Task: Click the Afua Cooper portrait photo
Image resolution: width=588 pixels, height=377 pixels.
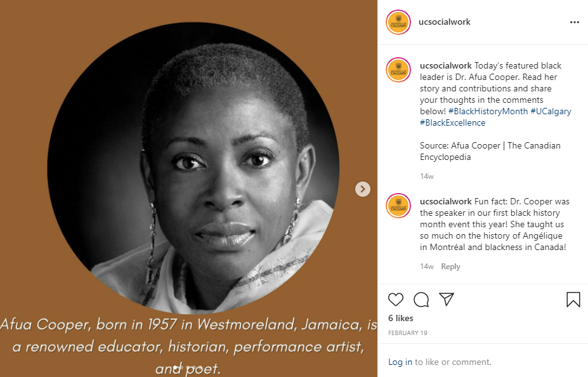Action: coord(193,169)
